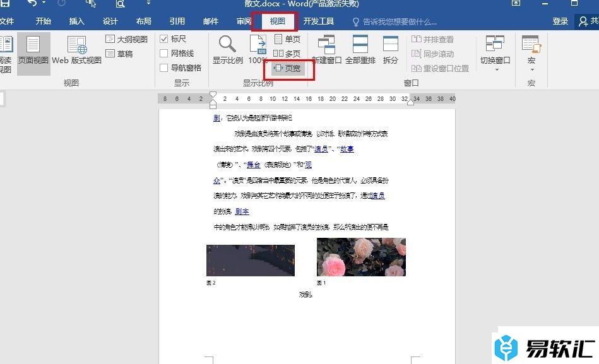Select the 页面视图 page layout button
This screenshot has height=364, width=599.
(33, 54)
